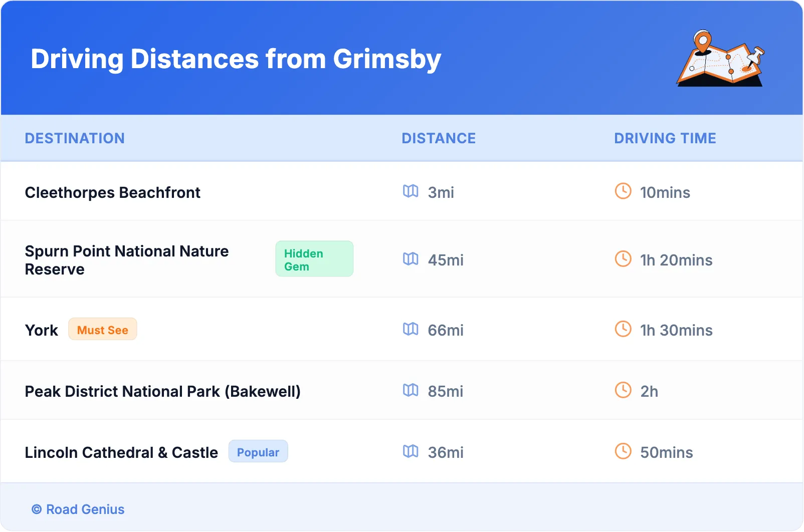This screenshot has height=532, width=804.
Task: Select Lincoln Cathedral & Castle
Action: click(x=122, y=452)
